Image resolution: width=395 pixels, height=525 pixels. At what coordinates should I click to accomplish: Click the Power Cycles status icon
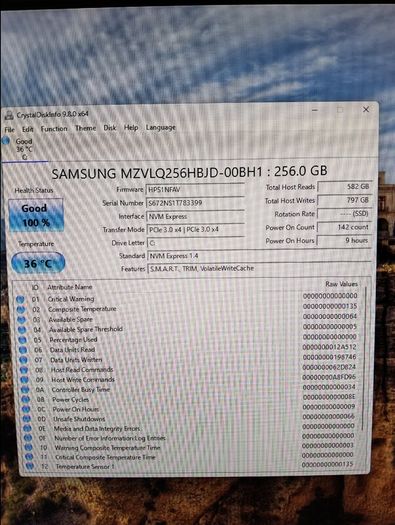coord(26,399)
